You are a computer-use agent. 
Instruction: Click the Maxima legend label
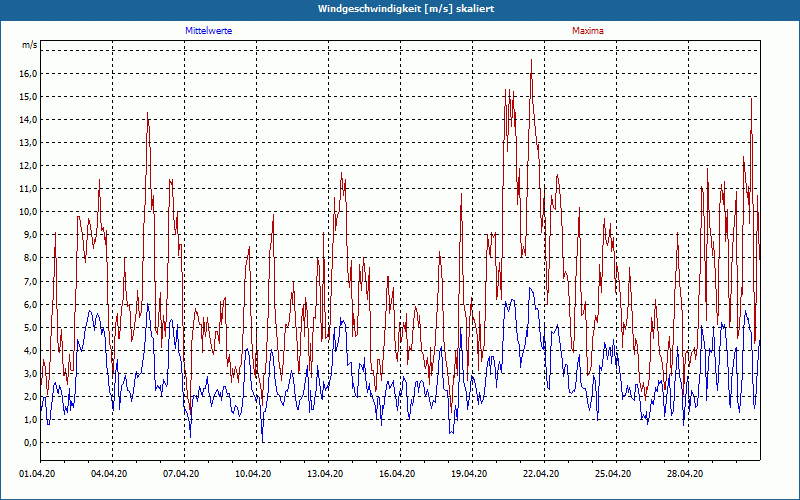click(x=587, y=31)
